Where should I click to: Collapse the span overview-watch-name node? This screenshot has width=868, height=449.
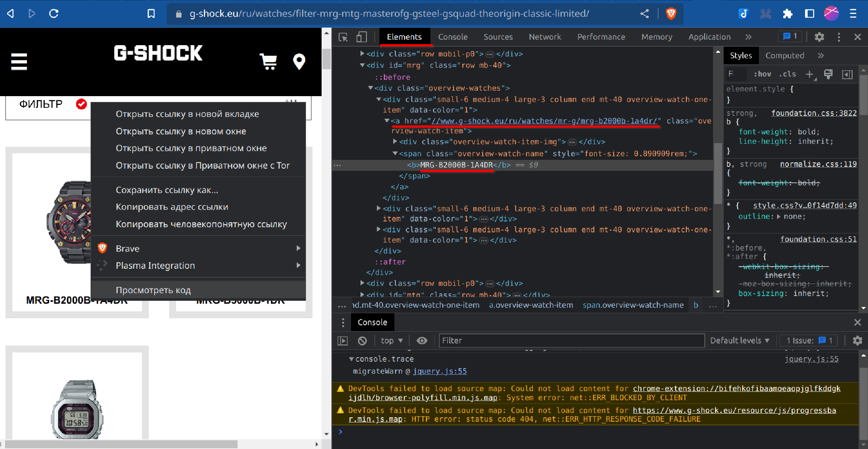click(x=395, y=153)
